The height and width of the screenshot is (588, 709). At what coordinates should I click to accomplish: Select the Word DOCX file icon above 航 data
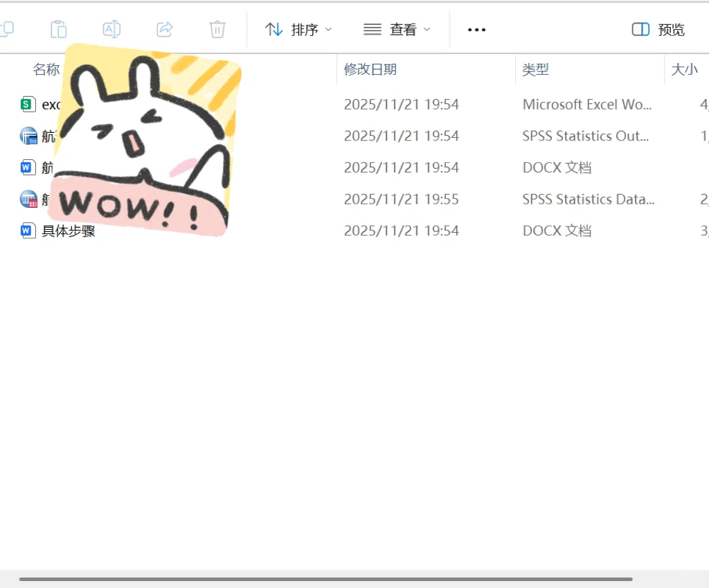(x=27, y=167)
